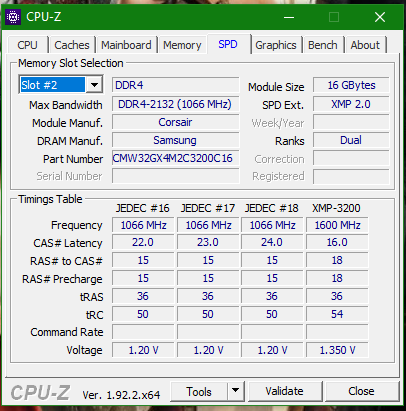Open the CPU tab
This screenshot has width=406, height=411.
tap(27, 45)
